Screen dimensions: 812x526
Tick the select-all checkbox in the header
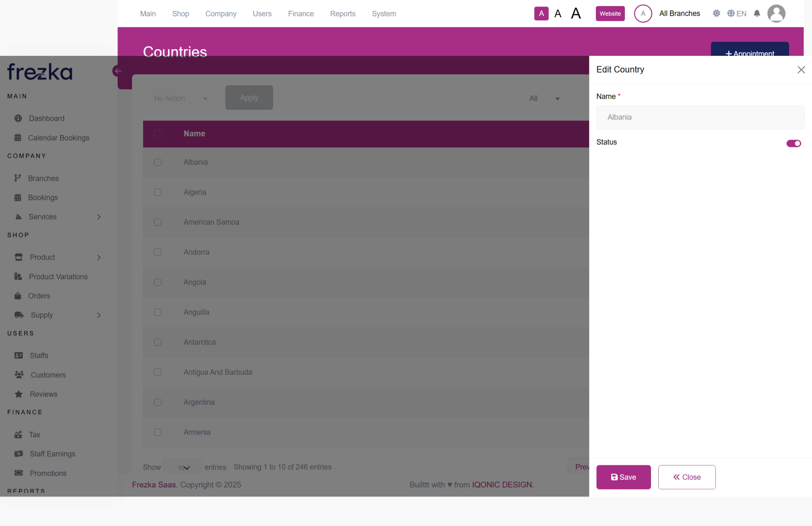tap(158, 134)
